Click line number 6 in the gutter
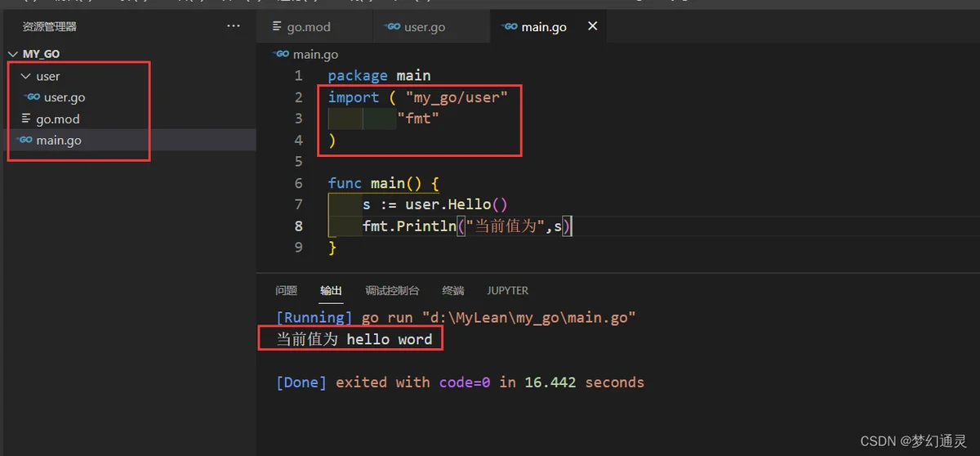The image size is (980, 456). tap(298, 183)
